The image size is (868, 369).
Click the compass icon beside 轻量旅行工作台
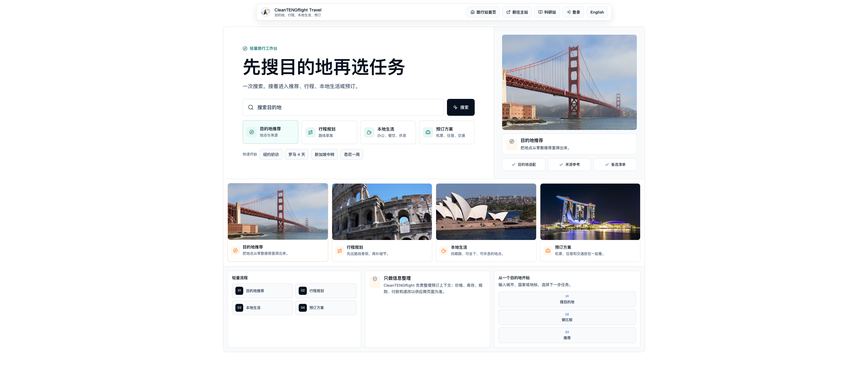(245, 49)
